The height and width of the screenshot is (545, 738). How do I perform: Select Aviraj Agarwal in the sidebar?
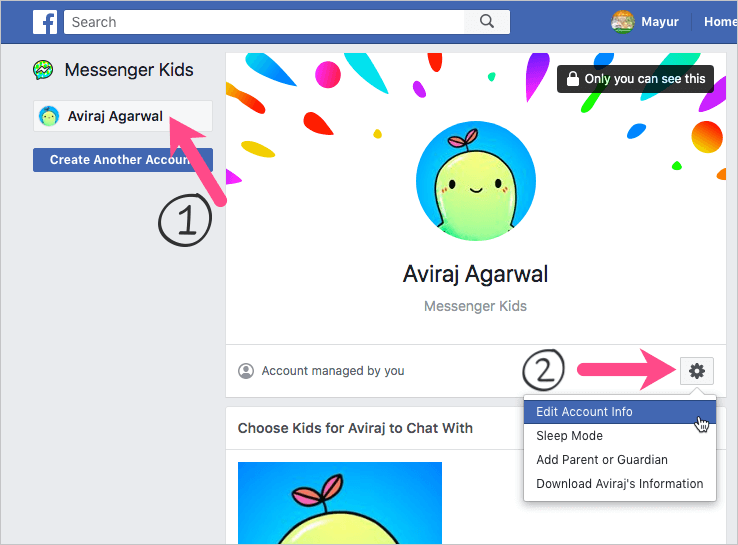[x=123, y=116]
